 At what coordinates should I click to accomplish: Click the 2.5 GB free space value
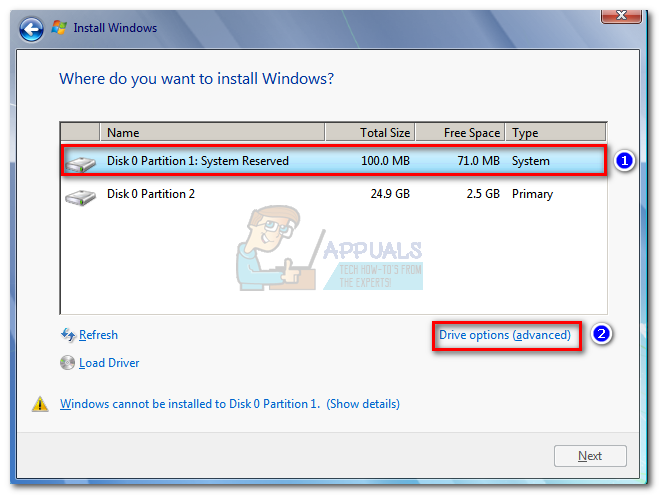click(483, 194)
